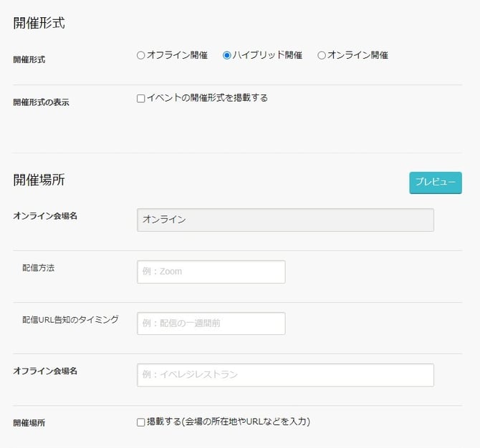Click the オンライン会場名 label
Viewport: 480px width, 448px height.
(x=45, y=216)
